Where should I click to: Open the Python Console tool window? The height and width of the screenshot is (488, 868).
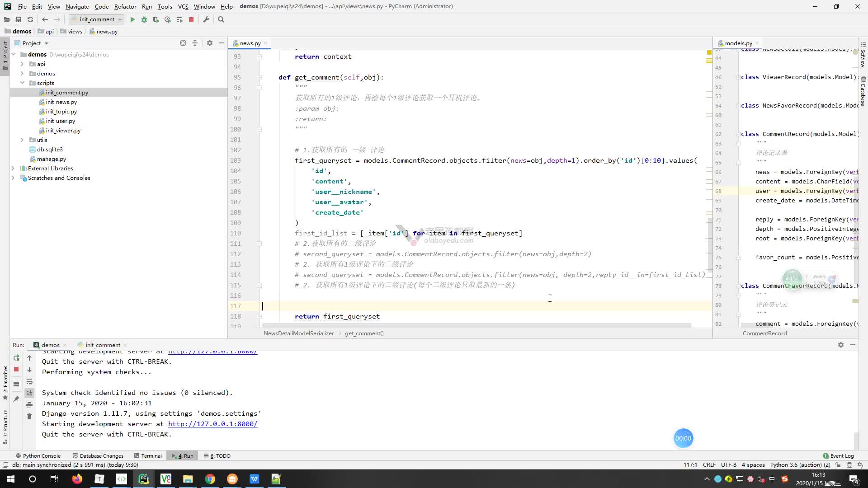click(x=38, y=455)
